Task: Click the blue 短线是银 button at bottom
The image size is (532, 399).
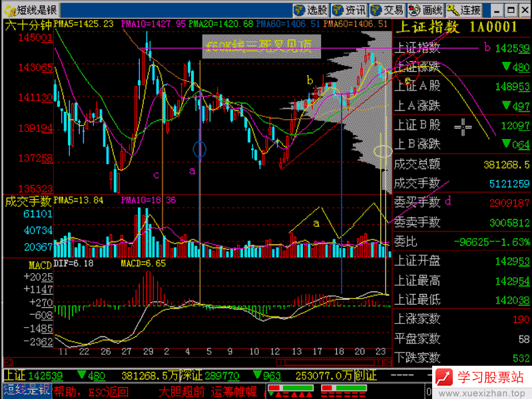Action: pos(27,390)
